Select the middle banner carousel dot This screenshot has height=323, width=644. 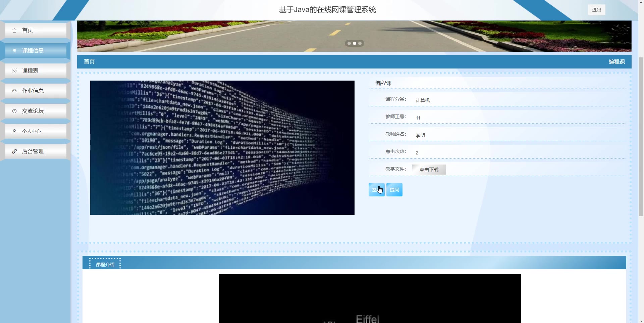click(x=355, y=43)
